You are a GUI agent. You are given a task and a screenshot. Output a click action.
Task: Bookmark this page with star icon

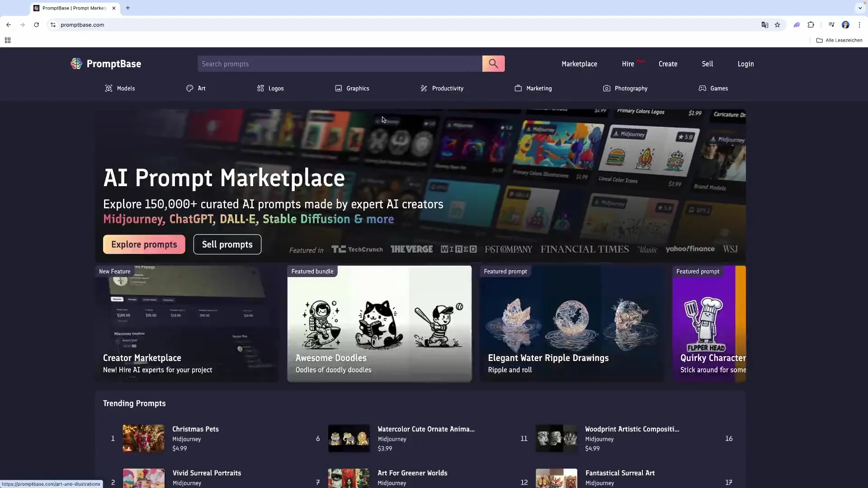coord(778,25)
